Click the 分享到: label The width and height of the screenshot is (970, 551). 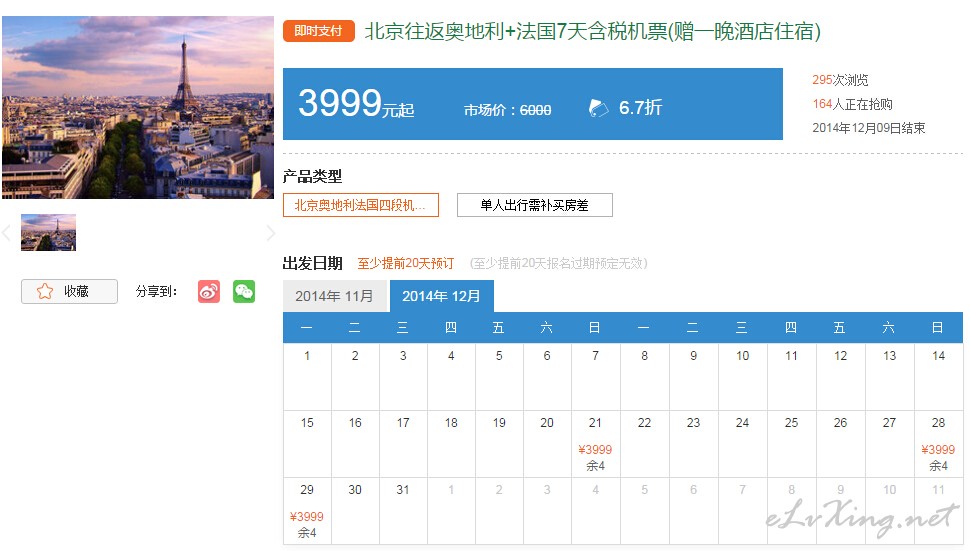click(157, 291)
